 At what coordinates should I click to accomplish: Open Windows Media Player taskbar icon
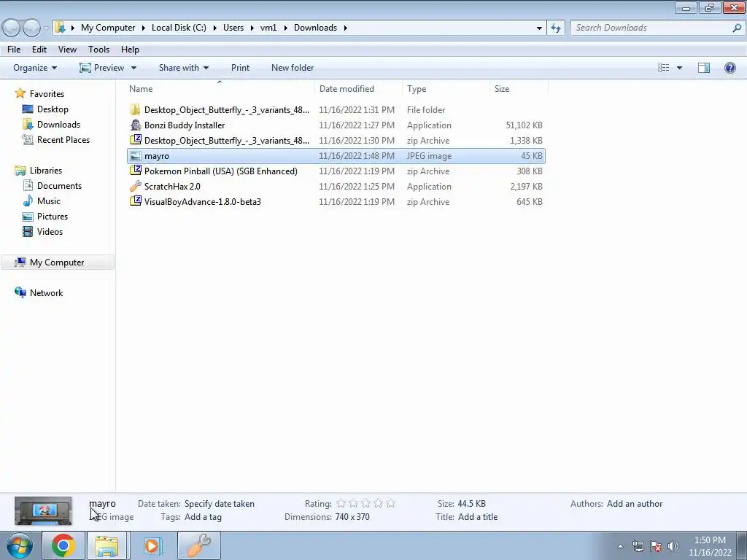click(x=152, y=545)
